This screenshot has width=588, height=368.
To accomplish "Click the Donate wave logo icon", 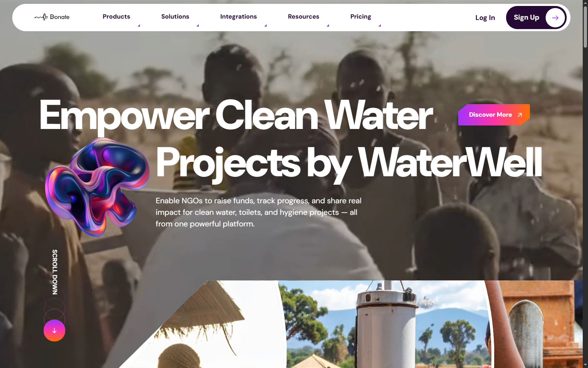I will coord(41,17).
